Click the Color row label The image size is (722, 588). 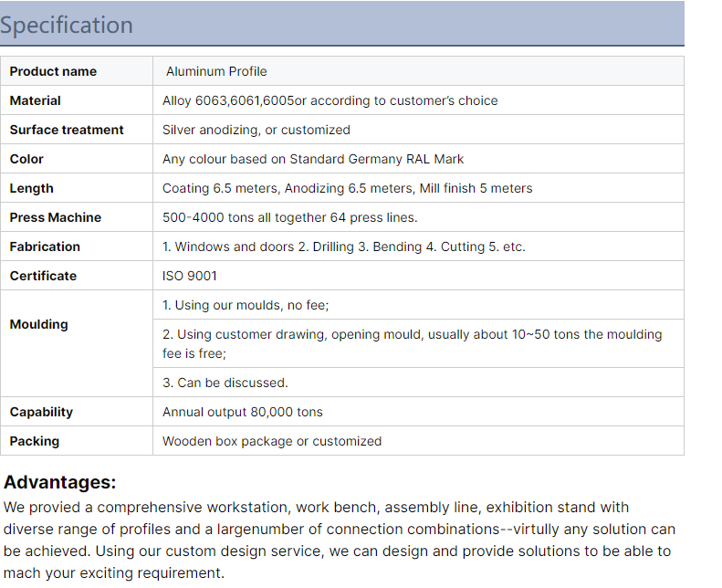(x=26, y=159)
